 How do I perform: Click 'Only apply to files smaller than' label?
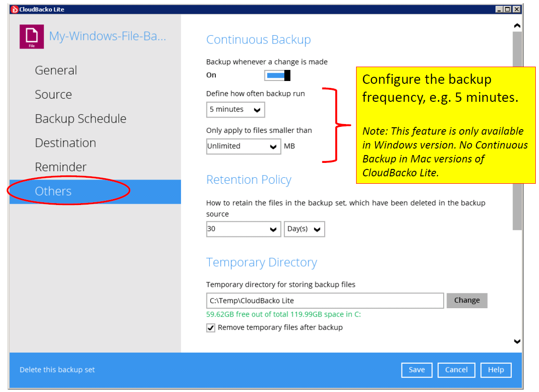point(259,131)
